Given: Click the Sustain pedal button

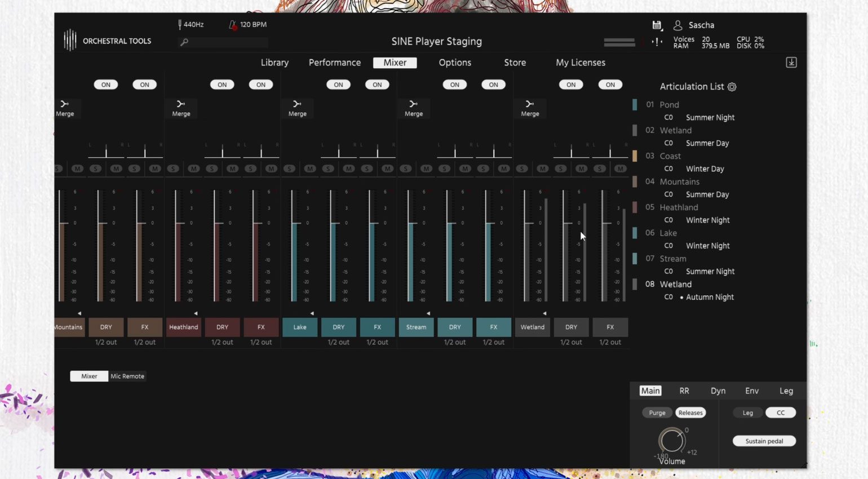Looking at the screenshot, I should coord(764,441).
